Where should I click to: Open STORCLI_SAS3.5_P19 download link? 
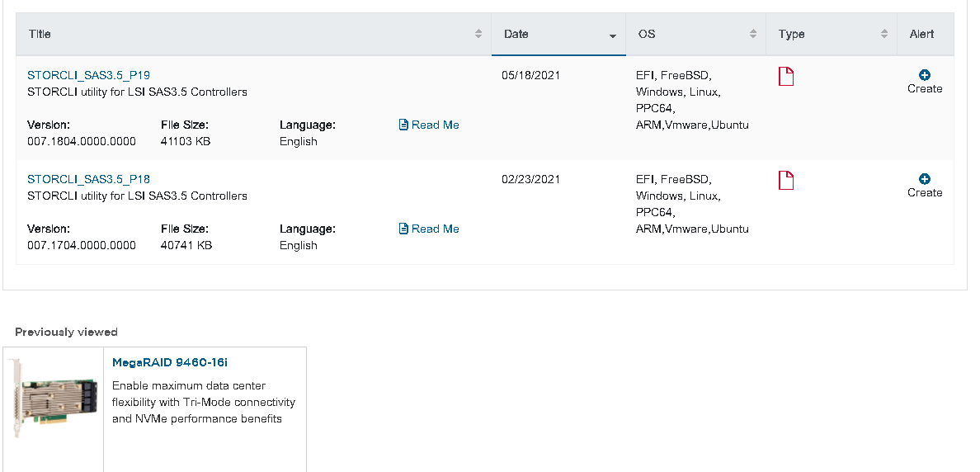point(88,75)
